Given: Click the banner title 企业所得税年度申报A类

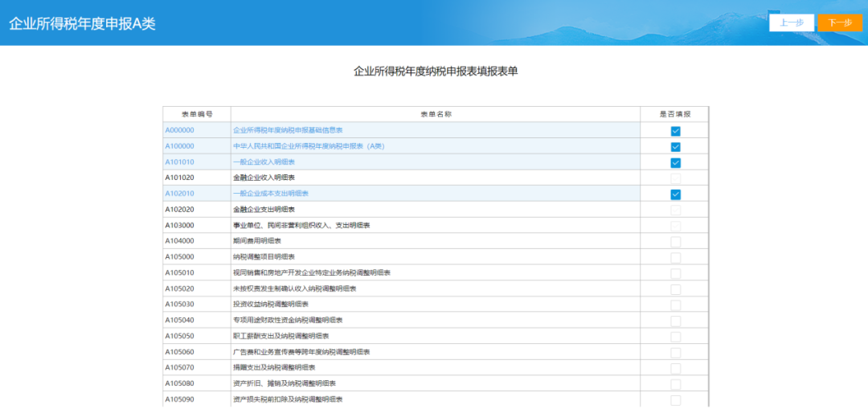Looking at the screenshot, I should 83,24.
